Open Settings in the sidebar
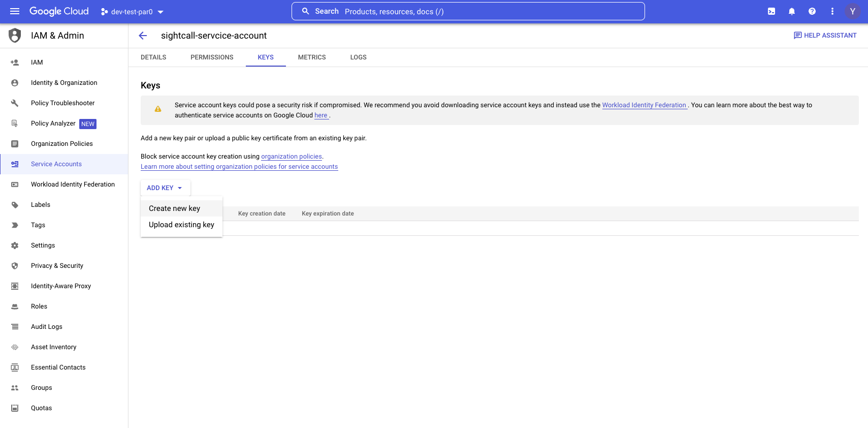The height and width of the screenshot is (428, 868). click(64, 246)
